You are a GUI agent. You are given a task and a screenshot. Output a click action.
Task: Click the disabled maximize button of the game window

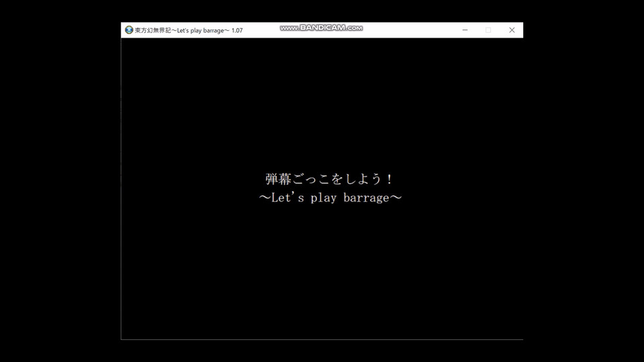[x=488, y=30]
